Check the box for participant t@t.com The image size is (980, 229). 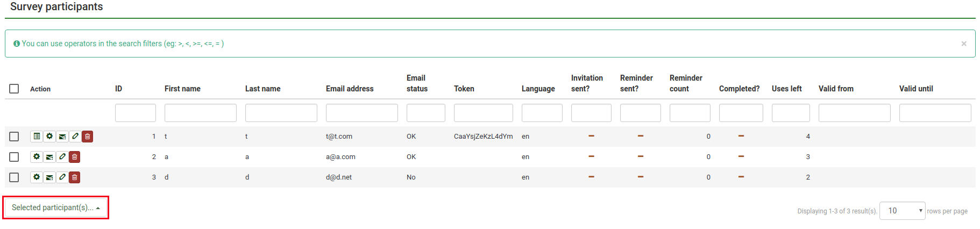point(15,137)
